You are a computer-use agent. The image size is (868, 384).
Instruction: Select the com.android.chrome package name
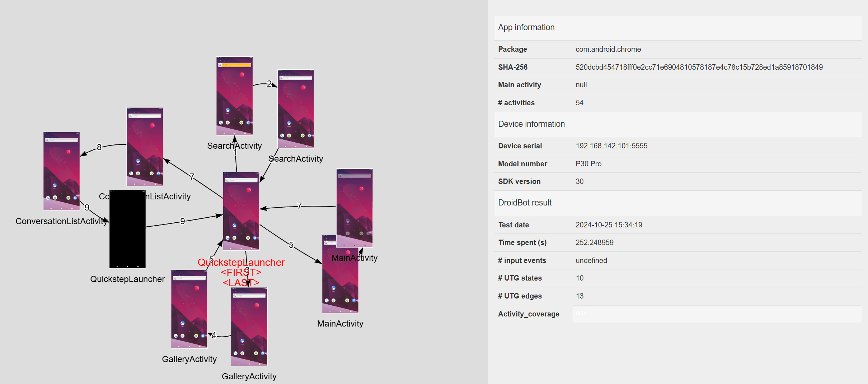pyautogui.click(x=608, y=49)
